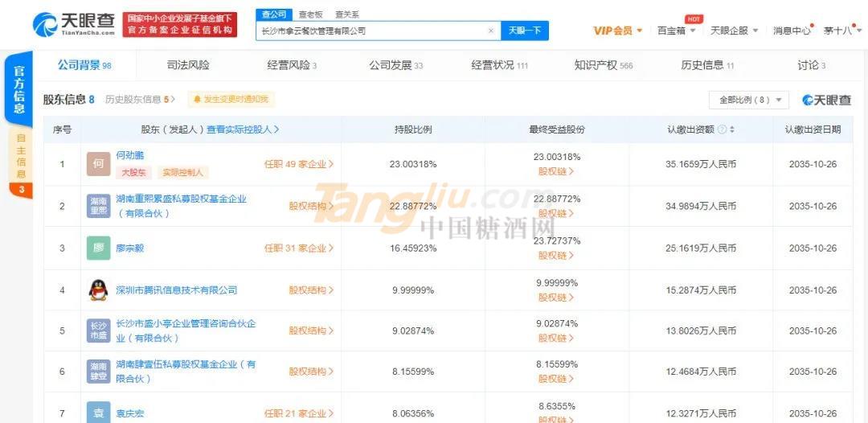Open 消息中心 notifications

792,31
